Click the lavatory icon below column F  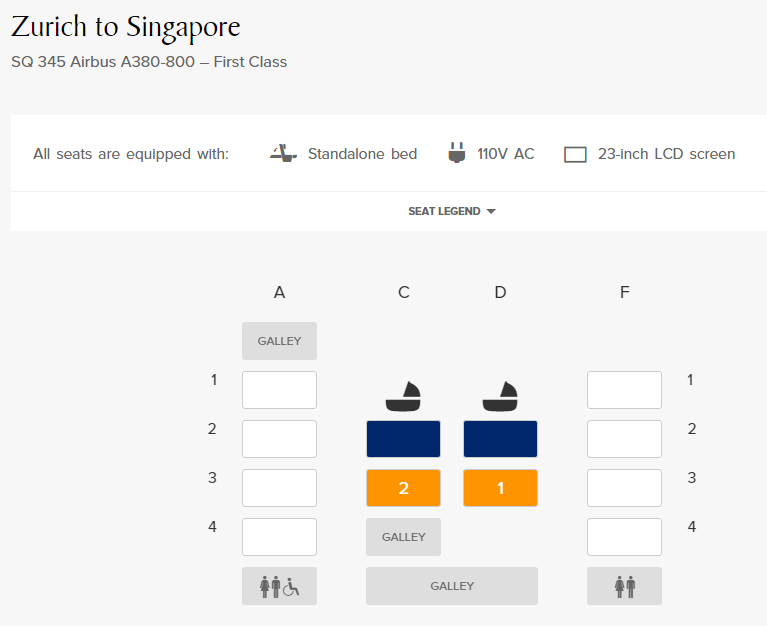[x=625, y=586]
